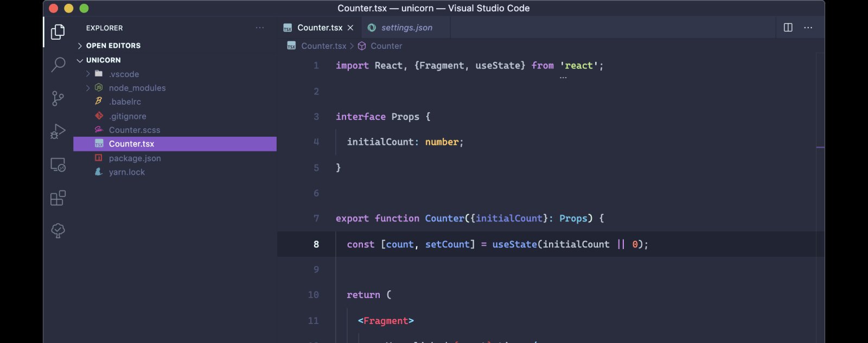Switch to the settings.json editor tab
This screenshot has width=868, height=343.
406,28
